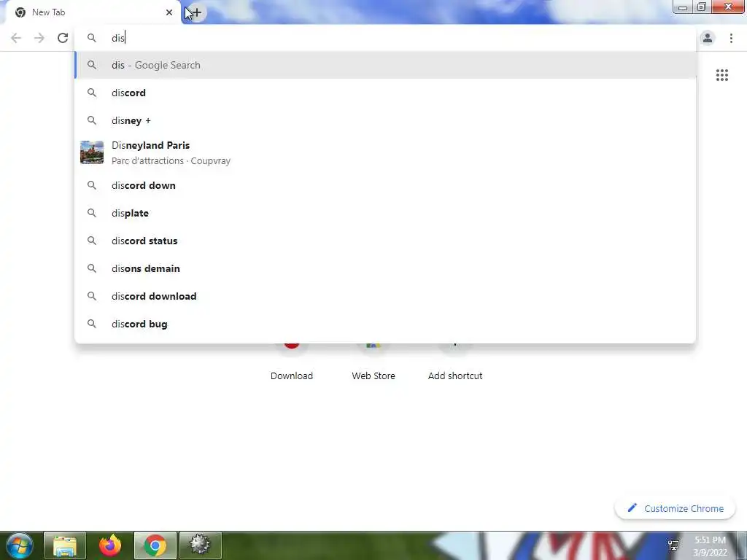Reload the page with refresh icon
The height and width of the screenshot is (560, 747).
63,38
